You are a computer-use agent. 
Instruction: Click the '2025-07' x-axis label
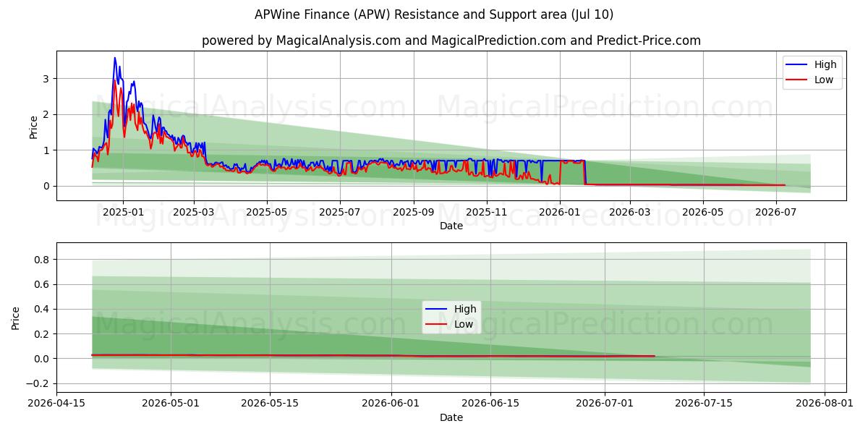340,213
